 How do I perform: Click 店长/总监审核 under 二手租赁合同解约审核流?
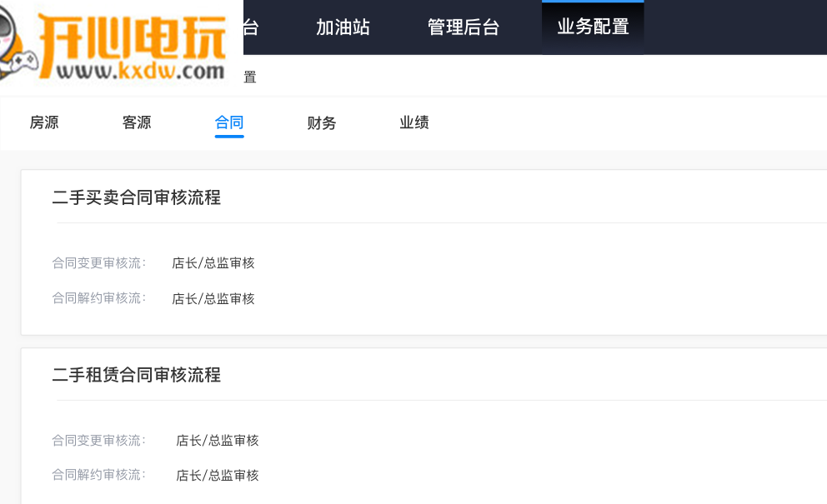[216, 475]
